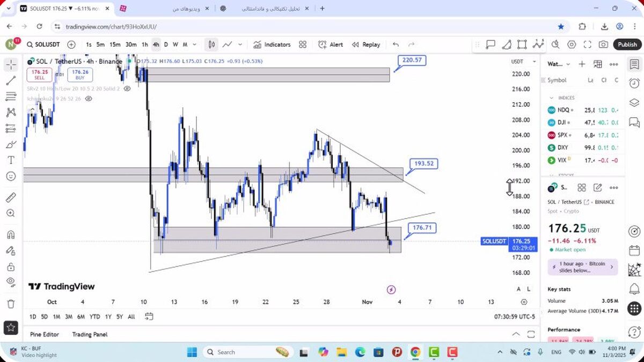
Task: Remove drawings with the trash icon
Action: click(x=11, y=304)
